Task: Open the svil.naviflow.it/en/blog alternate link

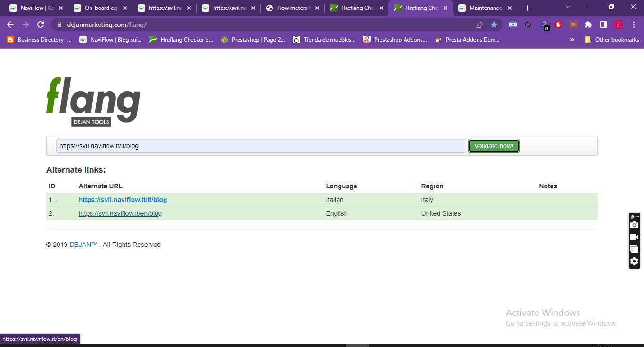Action: point(120,213)
